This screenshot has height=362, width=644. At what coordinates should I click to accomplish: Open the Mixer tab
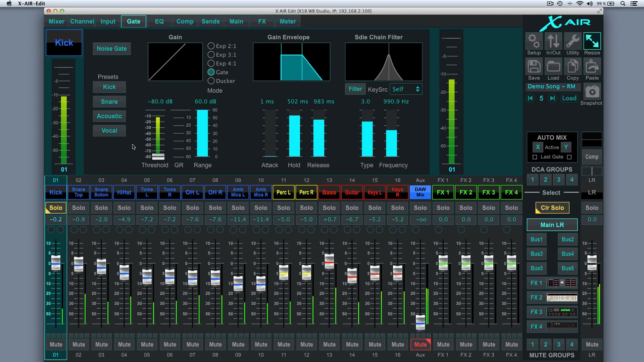tap(56, 21)
